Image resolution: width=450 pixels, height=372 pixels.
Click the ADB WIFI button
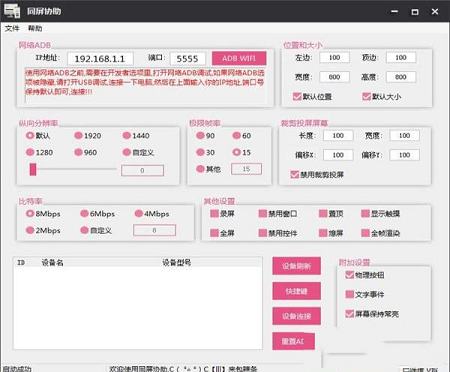tap(239, 58)
